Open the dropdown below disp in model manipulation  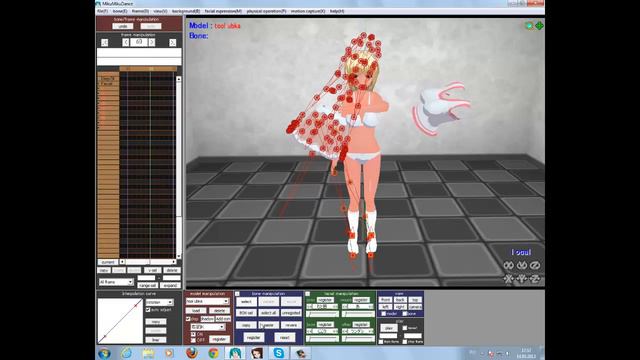coord(208,327)
